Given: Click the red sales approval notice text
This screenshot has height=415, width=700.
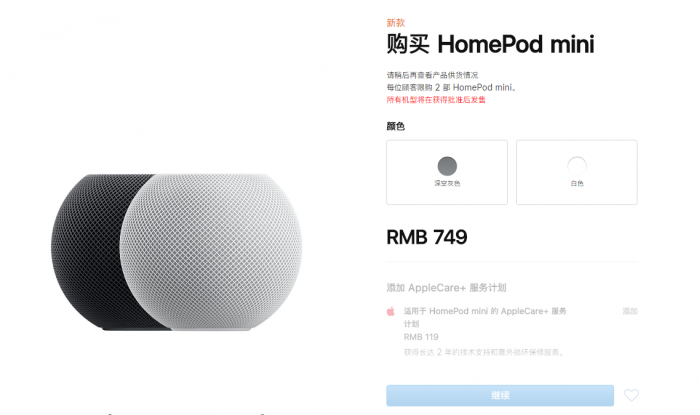Looking at the screenshot, I should click(x=436, y=100).
